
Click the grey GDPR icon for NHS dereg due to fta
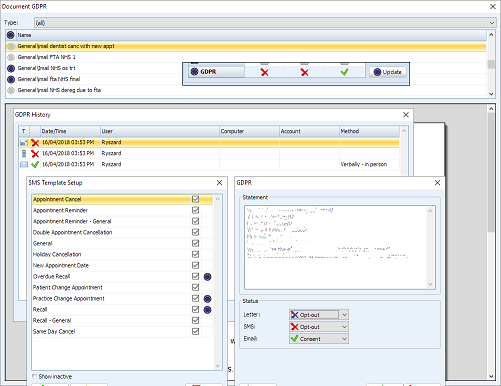[11, 90]
